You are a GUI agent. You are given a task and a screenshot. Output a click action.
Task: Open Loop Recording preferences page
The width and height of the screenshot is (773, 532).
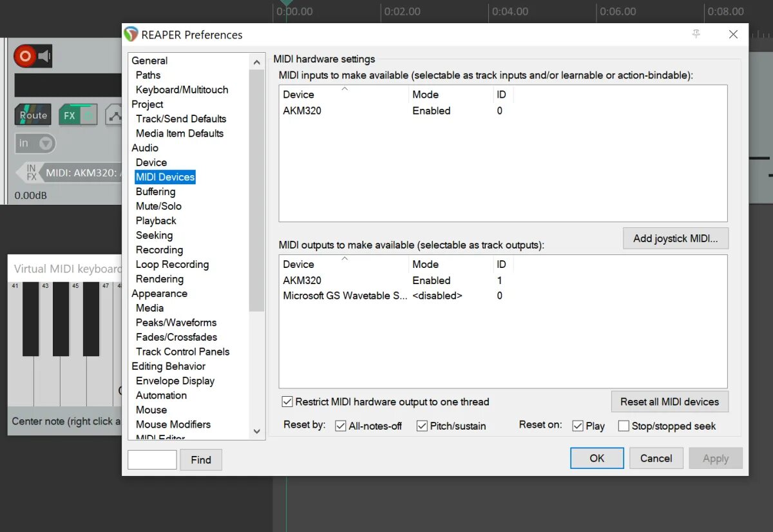(172, 265)
